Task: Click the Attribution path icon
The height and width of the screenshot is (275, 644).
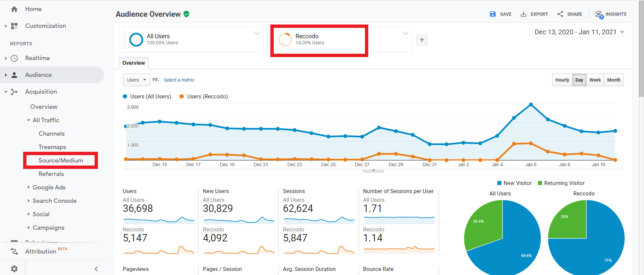Action: coord(14,251)
